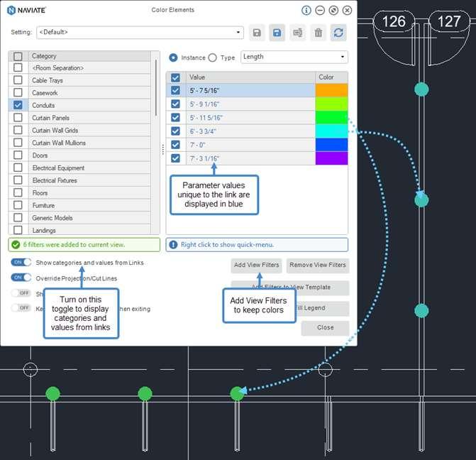
Task: Click the Add View Filters button
Action: point(256,265)
